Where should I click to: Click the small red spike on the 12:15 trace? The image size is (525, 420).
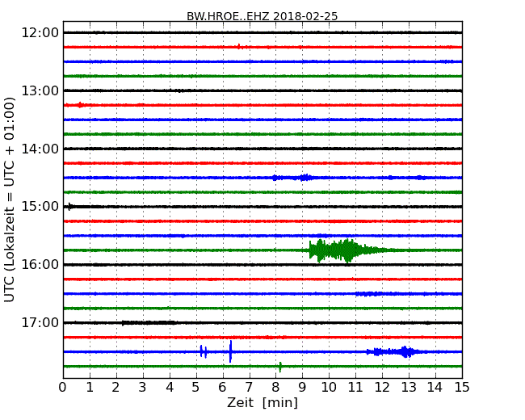(x=239, y=46)
